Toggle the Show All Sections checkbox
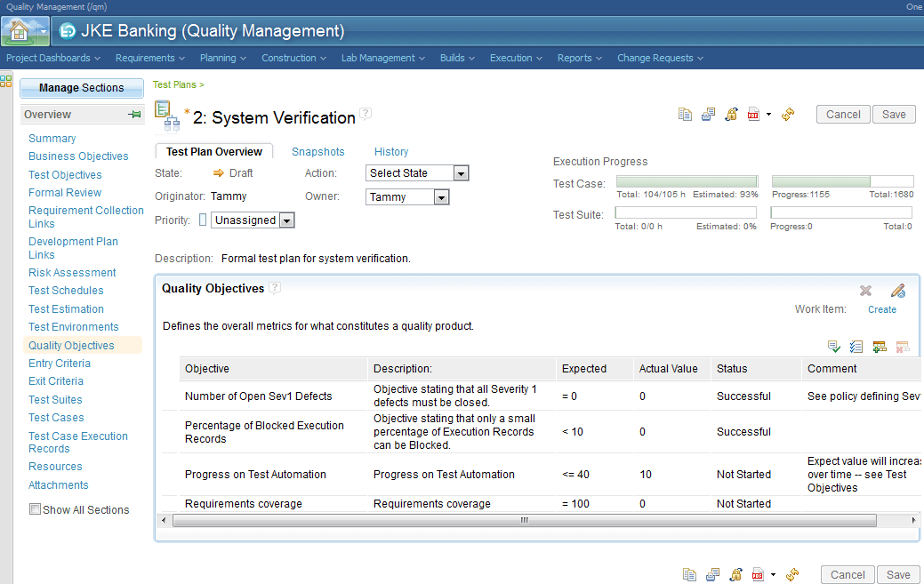This screenshot has height=584, width=924. pyautogui.click(x=35, y=508)
